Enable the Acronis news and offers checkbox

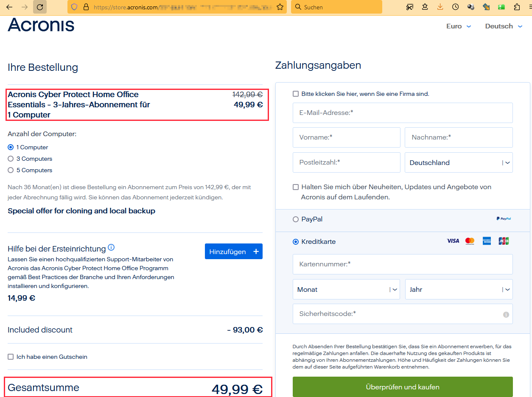pos(296,187)
